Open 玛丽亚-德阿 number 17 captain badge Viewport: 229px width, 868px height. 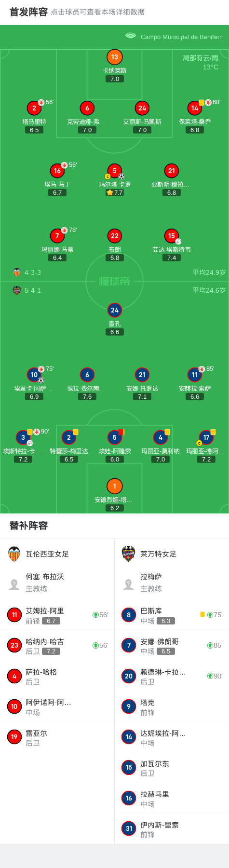(x=206, y=437)
